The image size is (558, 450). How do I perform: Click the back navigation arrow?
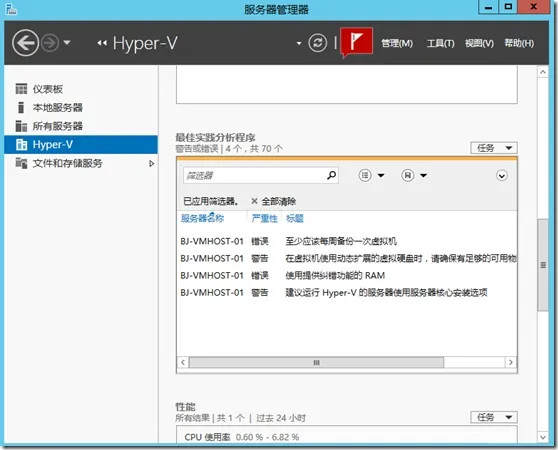click(x=25, y=43)
